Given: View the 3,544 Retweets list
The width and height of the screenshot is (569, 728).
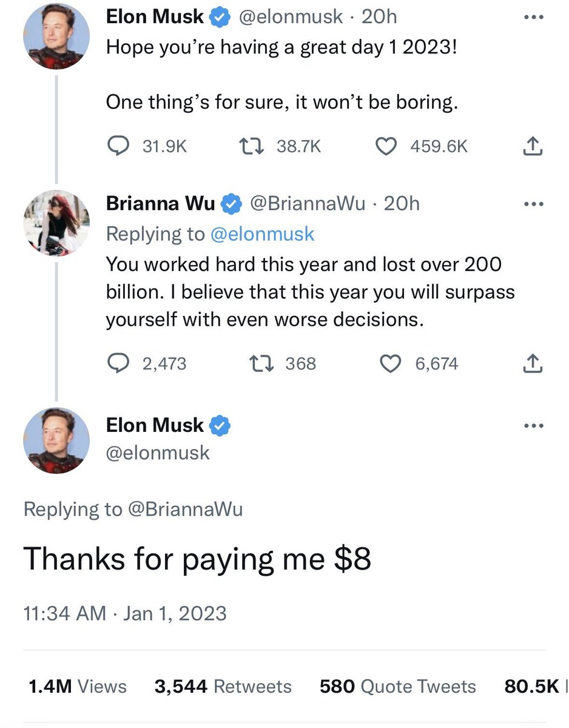Looking at the screenshot, I should tap(223, 686).
